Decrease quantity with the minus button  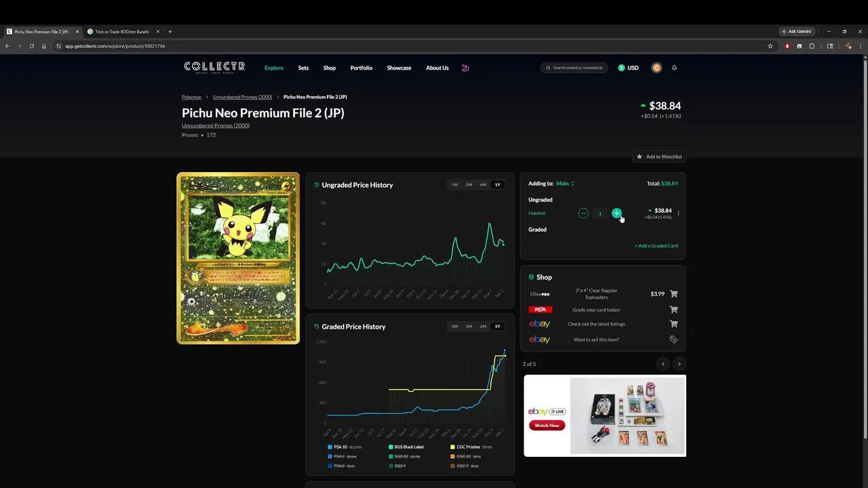(x=583, y=213)
